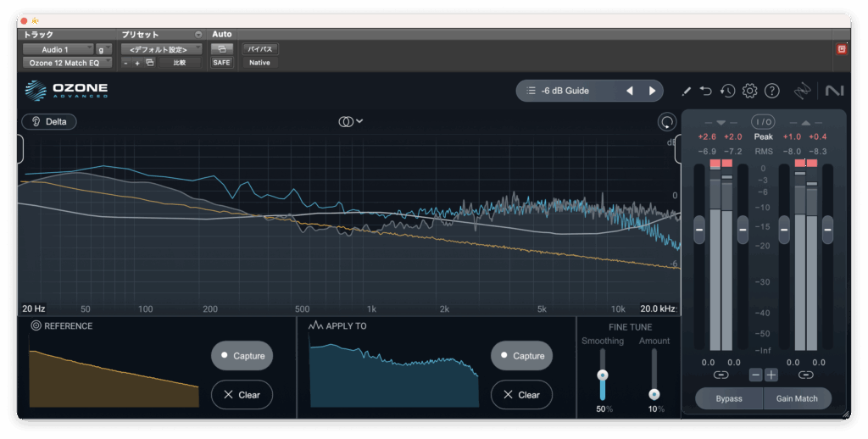The image size is (868, 439).
Task: Click Capture in the Reference section
Action: 242,356
